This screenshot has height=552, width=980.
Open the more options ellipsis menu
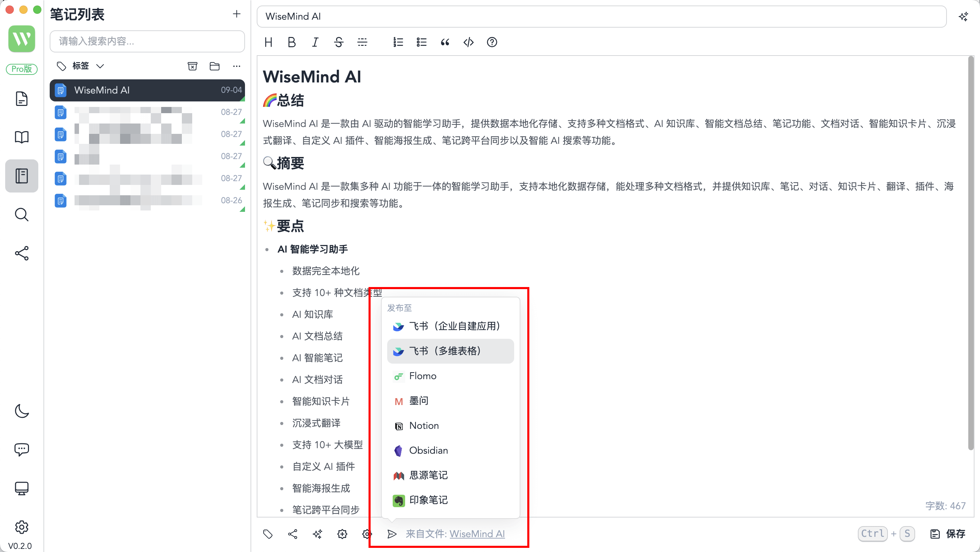coord(236,66)
